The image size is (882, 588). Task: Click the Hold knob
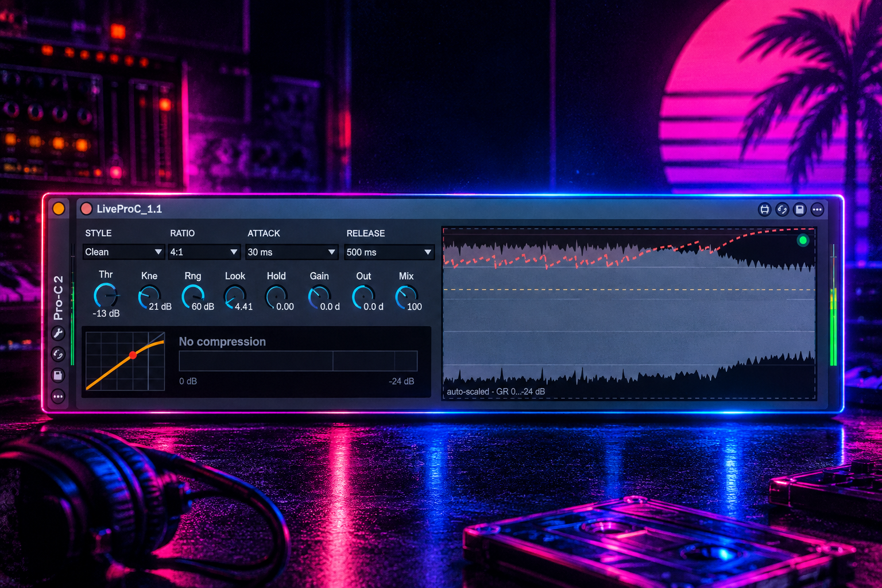276,297
